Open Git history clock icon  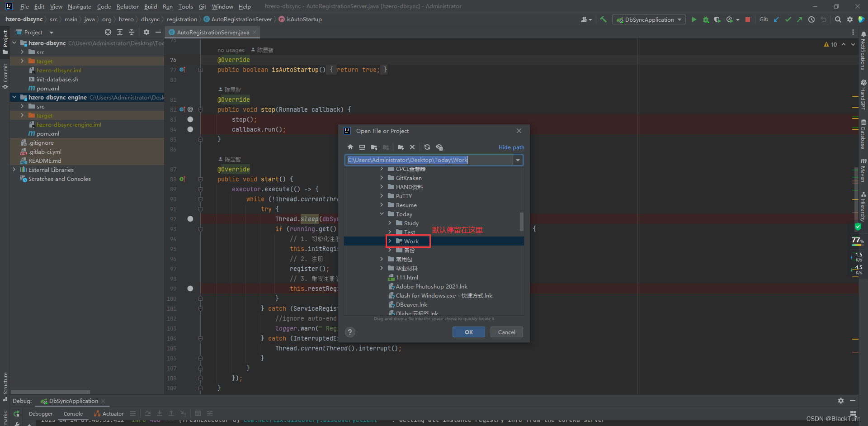(811, 19)
